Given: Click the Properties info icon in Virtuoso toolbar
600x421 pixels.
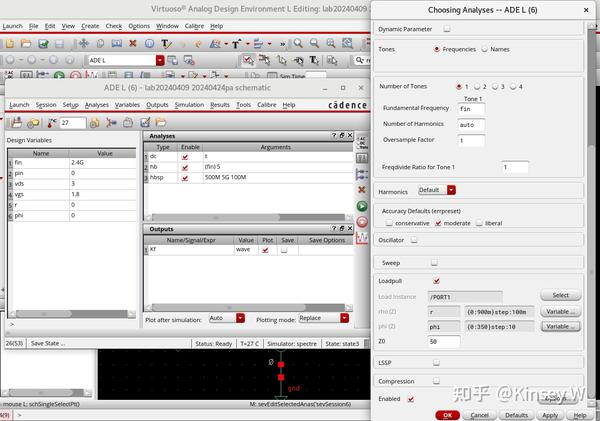Looking at the screenshot, I should (149, 44).
